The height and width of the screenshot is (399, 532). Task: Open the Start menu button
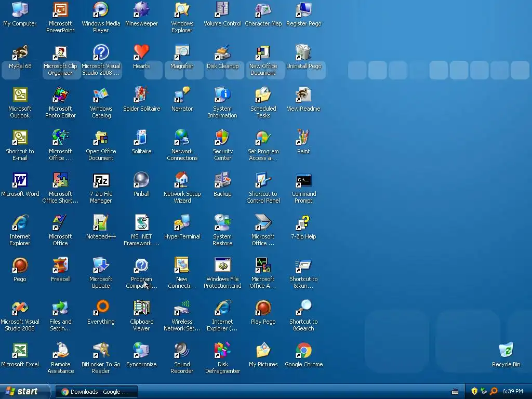pos(24,392)
